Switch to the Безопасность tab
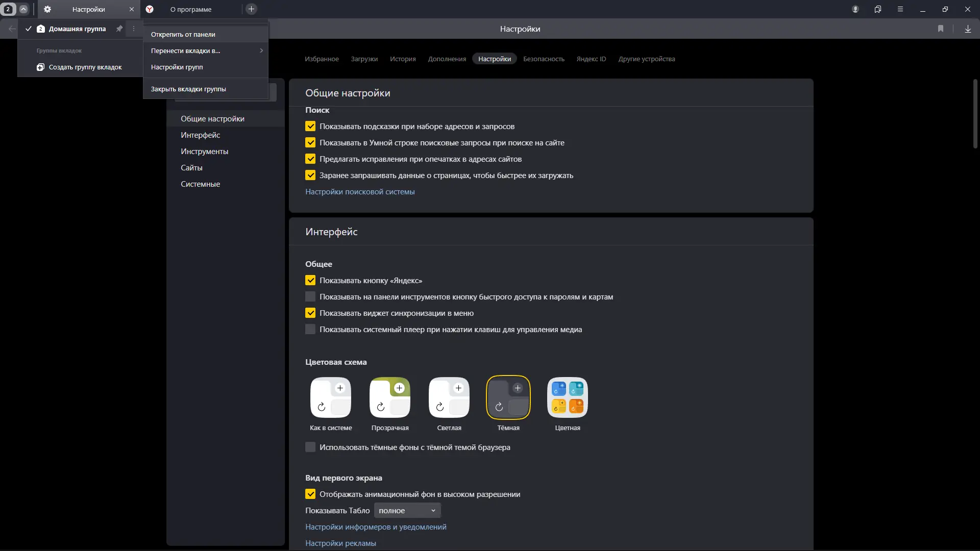Screen dimensions: 980x551 544,59
